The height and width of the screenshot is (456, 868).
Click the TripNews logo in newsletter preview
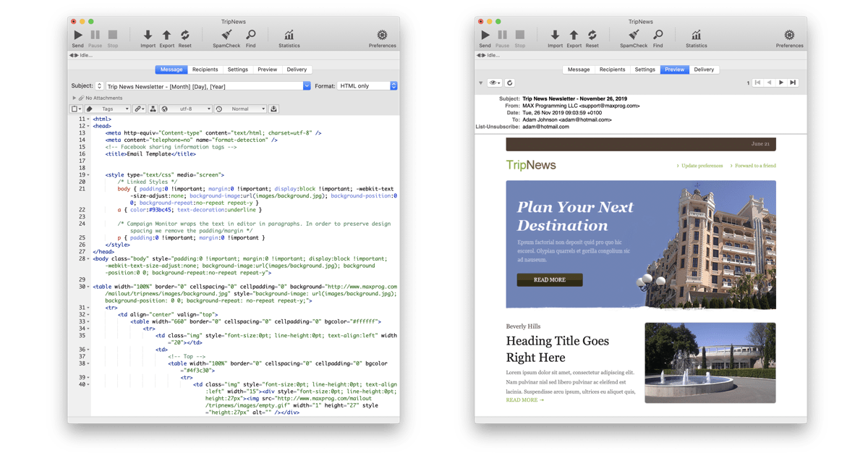(x=531, y=165)
